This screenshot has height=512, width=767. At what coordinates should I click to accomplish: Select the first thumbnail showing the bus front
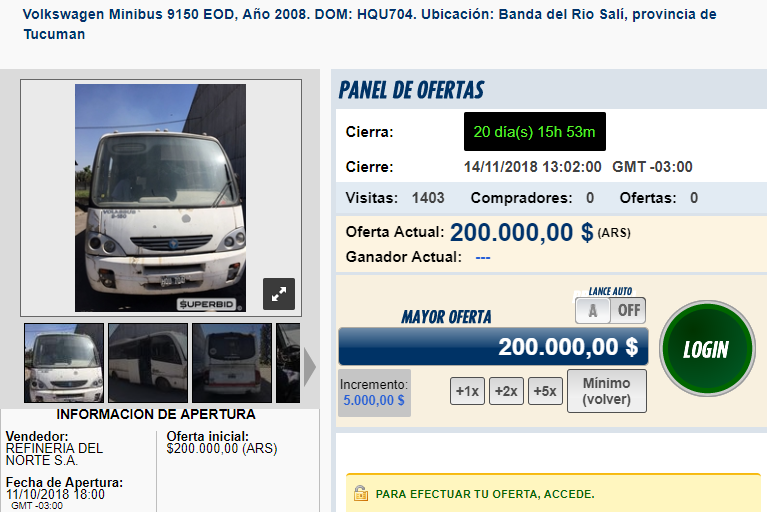64,363
